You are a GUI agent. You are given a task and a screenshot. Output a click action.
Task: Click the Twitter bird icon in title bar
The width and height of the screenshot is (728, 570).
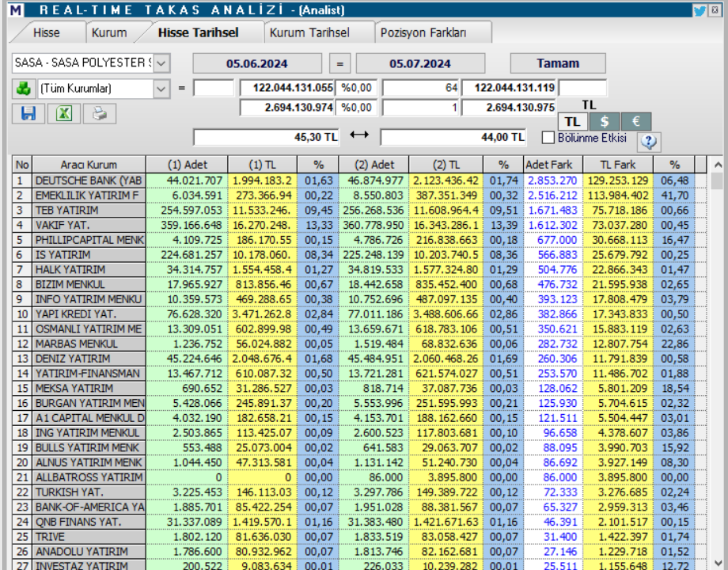(700, 10)
